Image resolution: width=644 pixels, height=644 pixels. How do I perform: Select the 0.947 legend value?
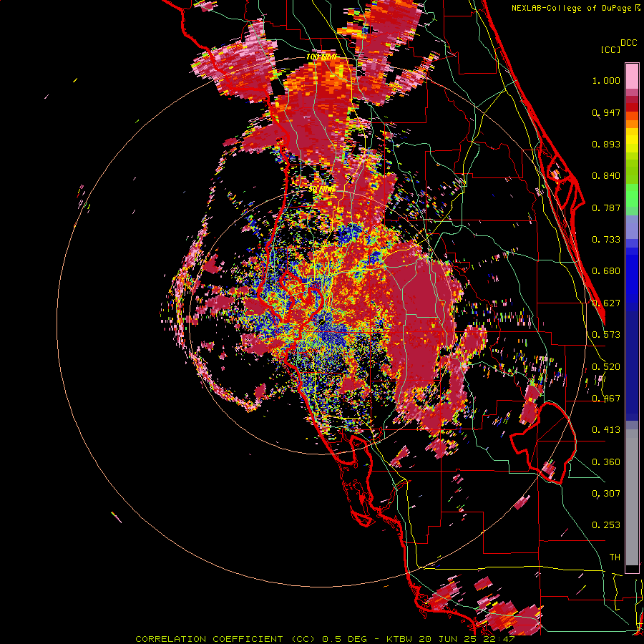coord(606,112)
